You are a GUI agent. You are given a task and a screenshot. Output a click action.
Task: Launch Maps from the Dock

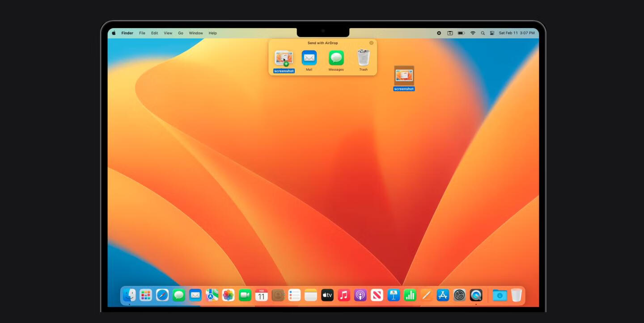212,295
